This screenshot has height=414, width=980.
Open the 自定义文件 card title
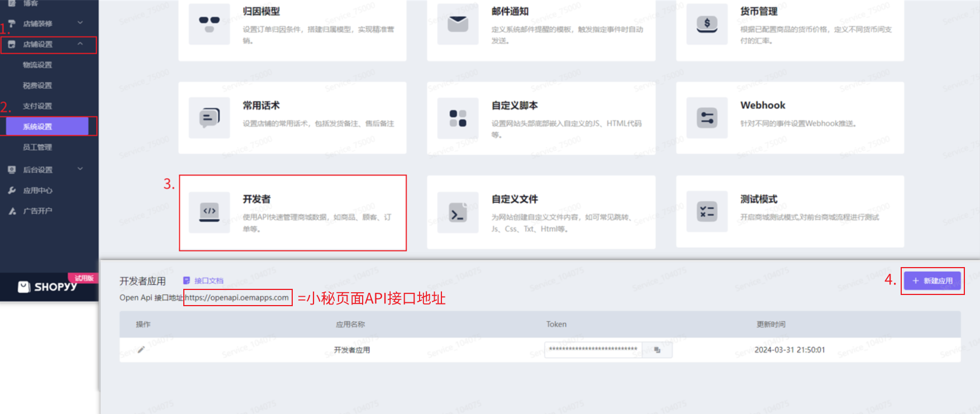pos(515,199)
